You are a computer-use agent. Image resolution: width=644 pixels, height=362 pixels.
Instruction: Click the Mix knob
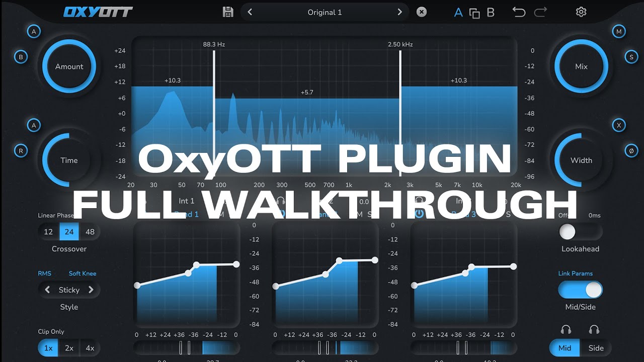point(581,66)
